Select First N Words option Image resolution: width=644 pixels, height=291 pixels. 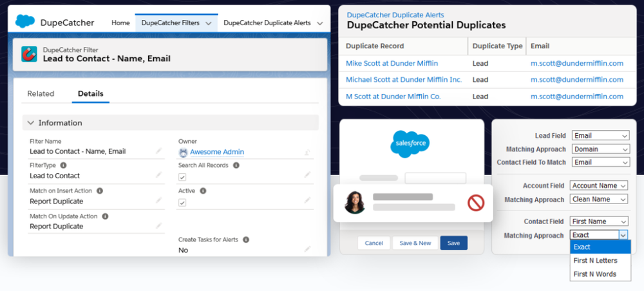(600, 274)
